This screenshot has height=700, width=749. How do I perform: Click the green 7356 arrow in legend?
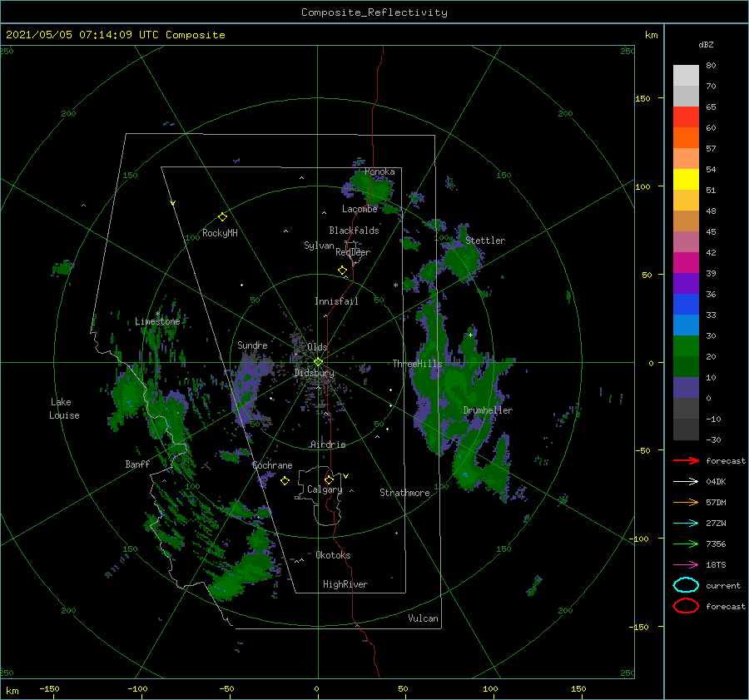pos(686,544)
